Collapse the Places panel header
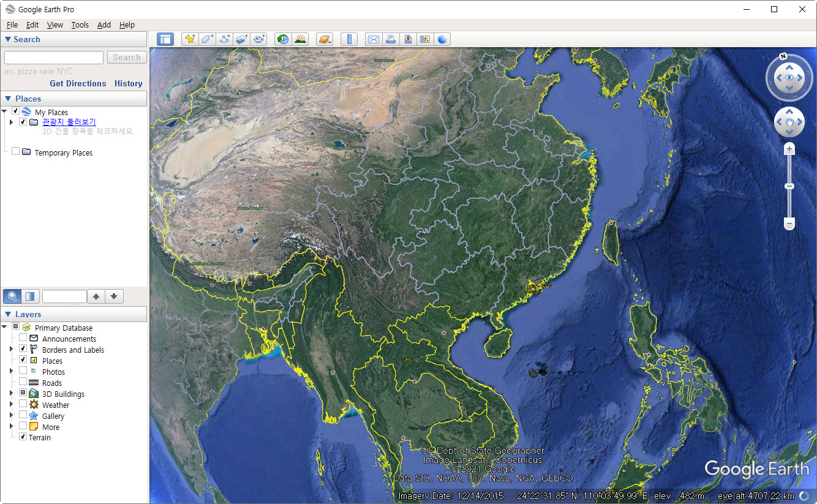The width and height of the screenshot is (817, 504). (73, 99)
